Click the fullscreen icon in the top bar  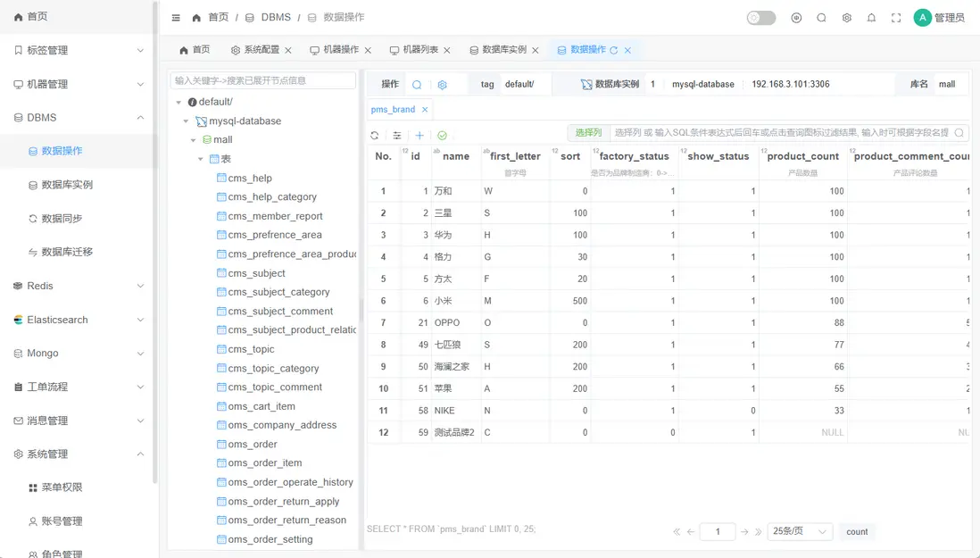896,18
